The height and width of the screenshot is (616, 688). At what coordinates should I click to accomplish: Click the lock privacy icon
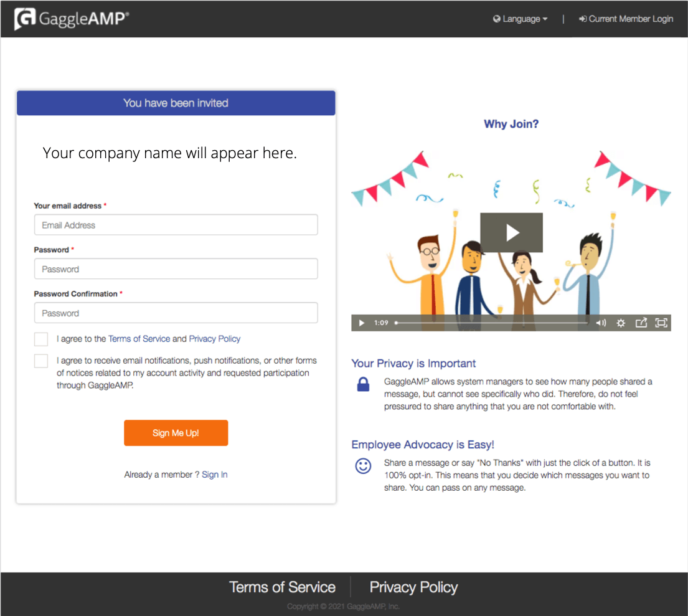(364, 384)
